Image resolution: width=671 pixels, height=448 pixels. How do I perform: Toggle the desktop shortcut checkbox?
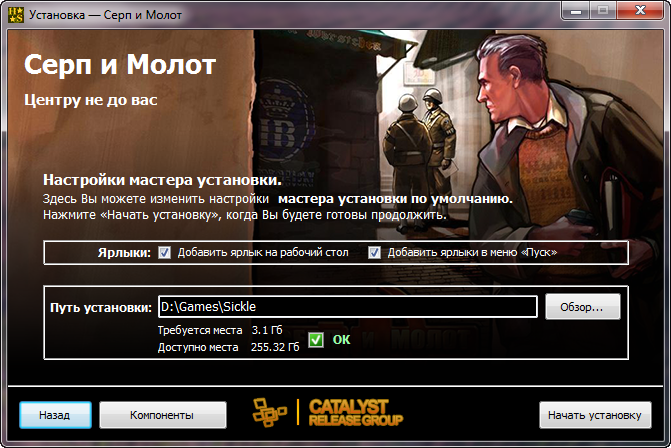pos(164,252)
